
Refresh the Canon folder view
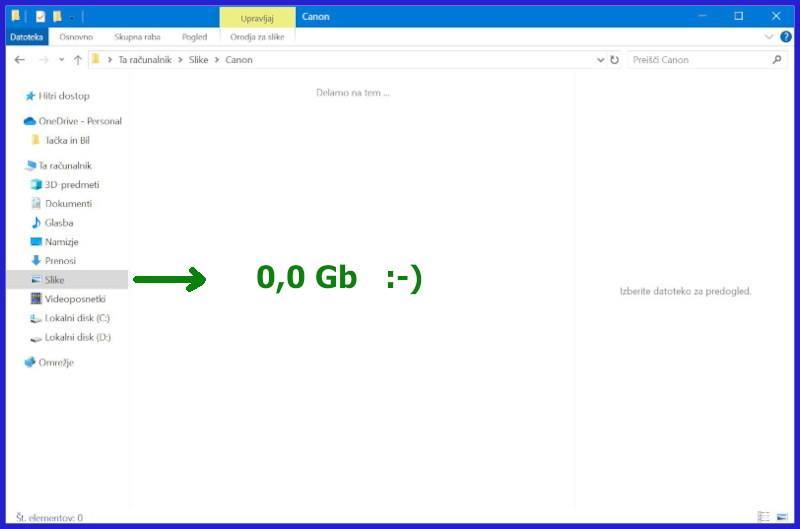tap(614, 60)
